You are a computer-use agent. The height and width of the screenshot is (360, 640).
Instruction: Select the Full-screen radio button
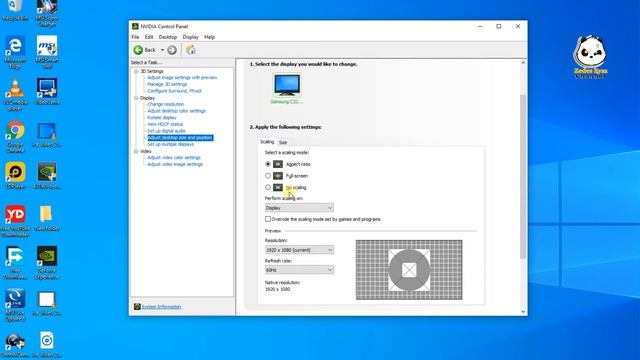pyautogui.click(x=268, y=176)
